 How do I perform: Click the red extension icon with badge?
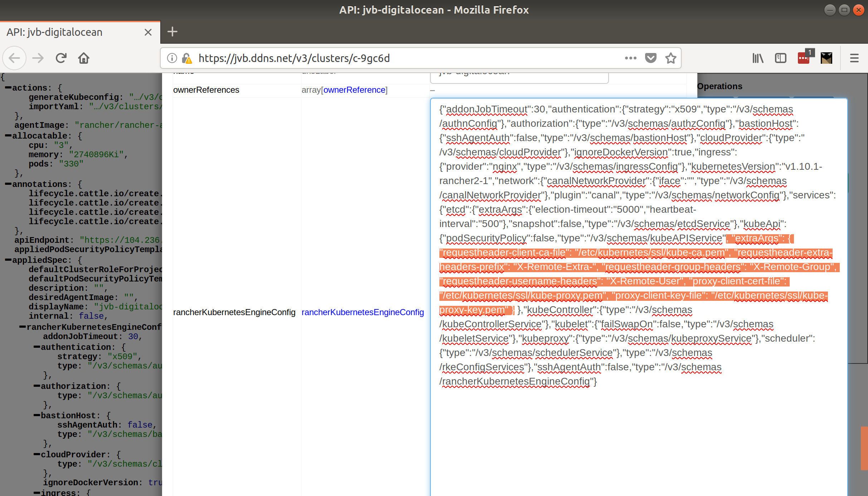[x=804, y=58]
